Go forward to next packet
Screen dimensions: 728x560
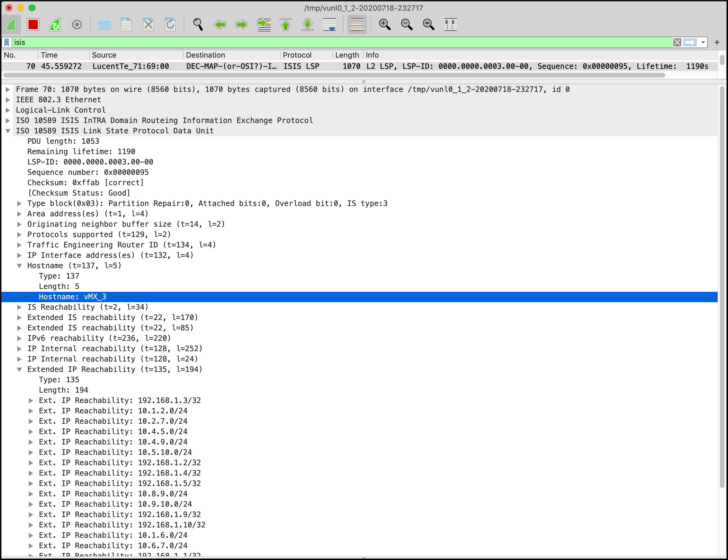click(242, 25)
